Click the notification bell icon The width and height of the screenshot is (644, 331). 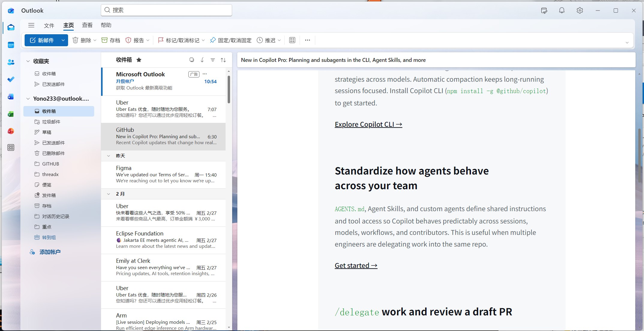click(562, 11)
